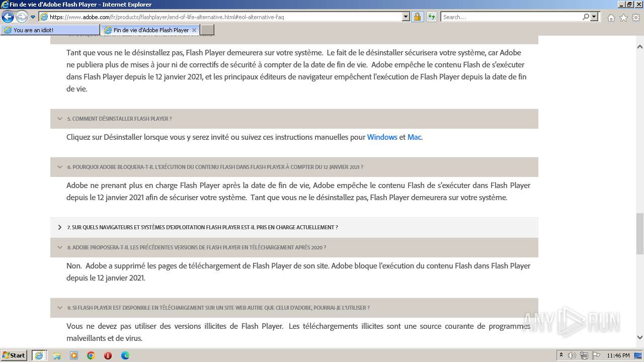Viewport: 644px width, 362px height.
Task: Open the Home icon
Action: click(611, 18)
